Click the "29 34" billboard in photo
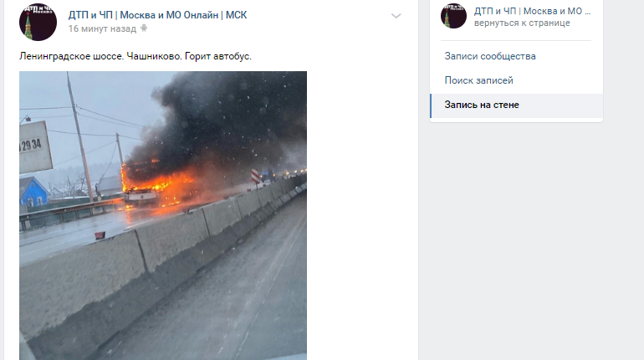The height and width of the screenshot is (360, 644). tap(34, 147)
